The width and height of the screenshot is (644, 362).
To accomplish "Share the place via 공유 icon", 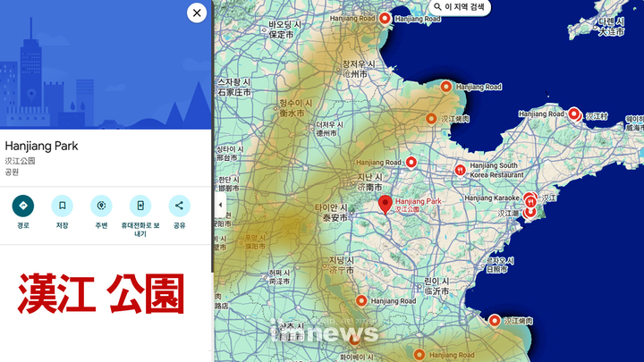I will click(180, 206).
